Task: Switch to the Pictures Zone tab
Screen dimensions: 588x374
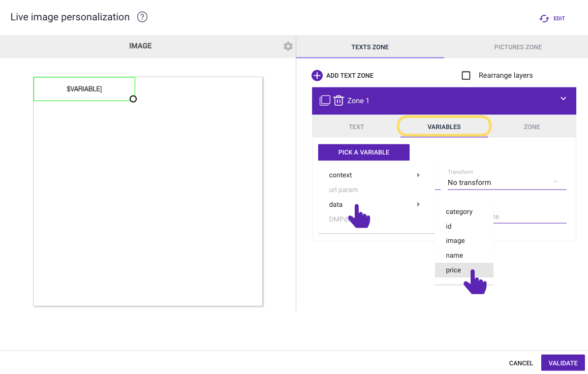Action: point(518,47)
